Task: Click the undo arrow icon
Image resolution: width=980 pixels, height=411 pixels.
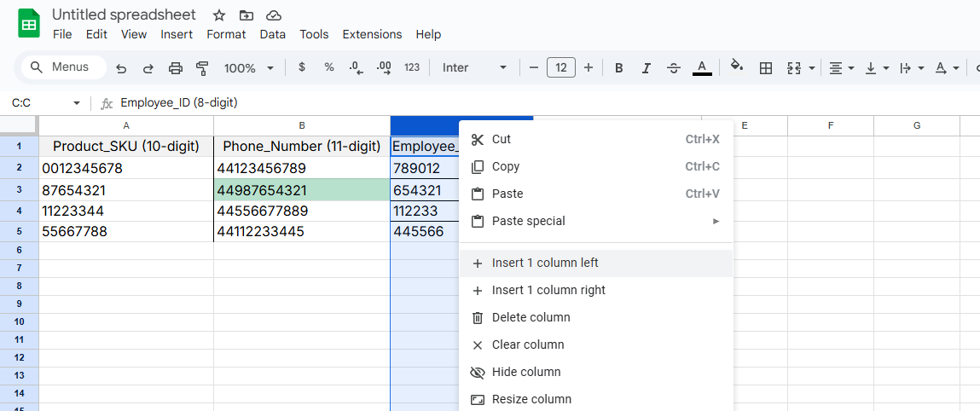Action: pos(121,68)
